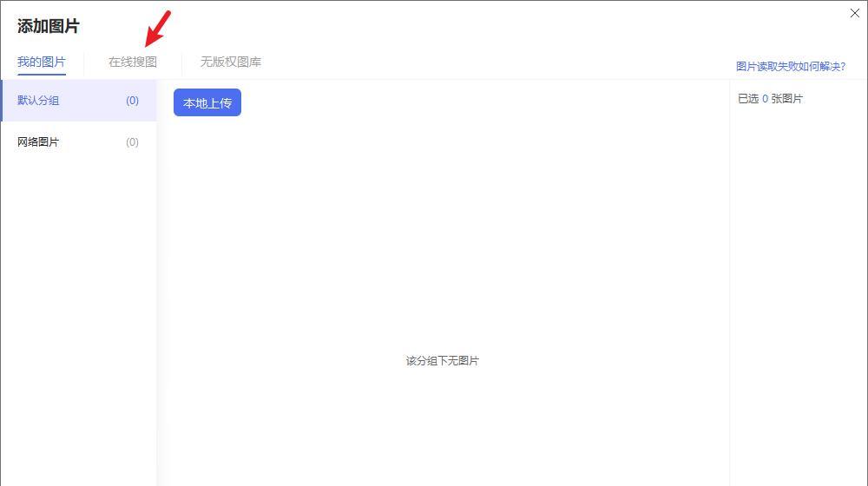Open the 在线搜图 tab
The width and height of the screenshot is (868, 486).
pyautogui.click(x=133, y=62)
